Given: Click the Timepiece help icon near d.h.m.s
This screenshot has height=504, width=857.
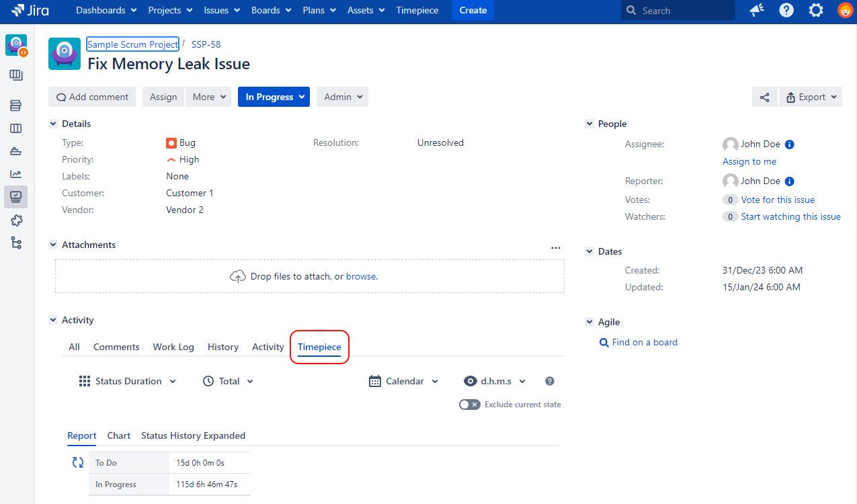Looking at the screenshot, I should click(x=549, y=381).
